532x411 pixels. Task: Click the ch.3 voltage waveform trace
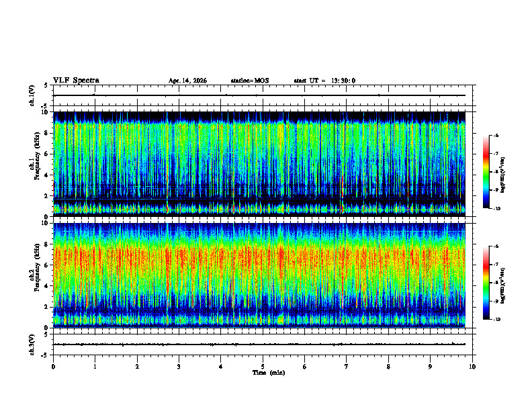[259, 345]
